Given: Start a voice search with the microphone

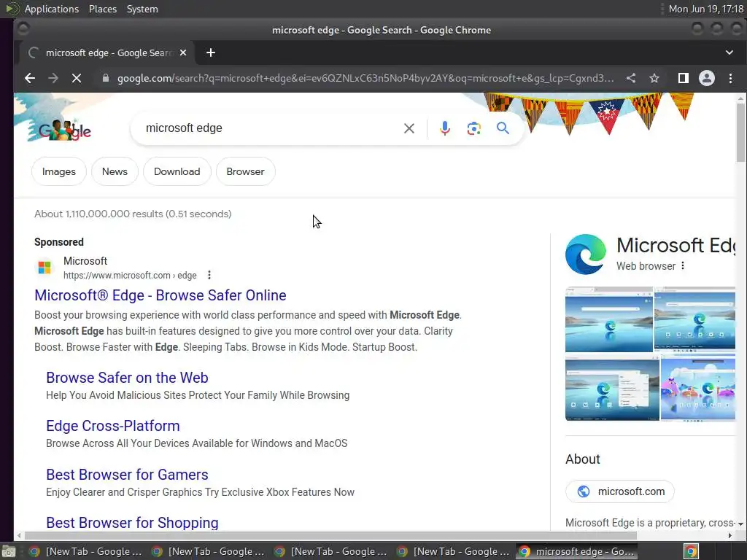Looking at the screenshot, I should [444, 128].
